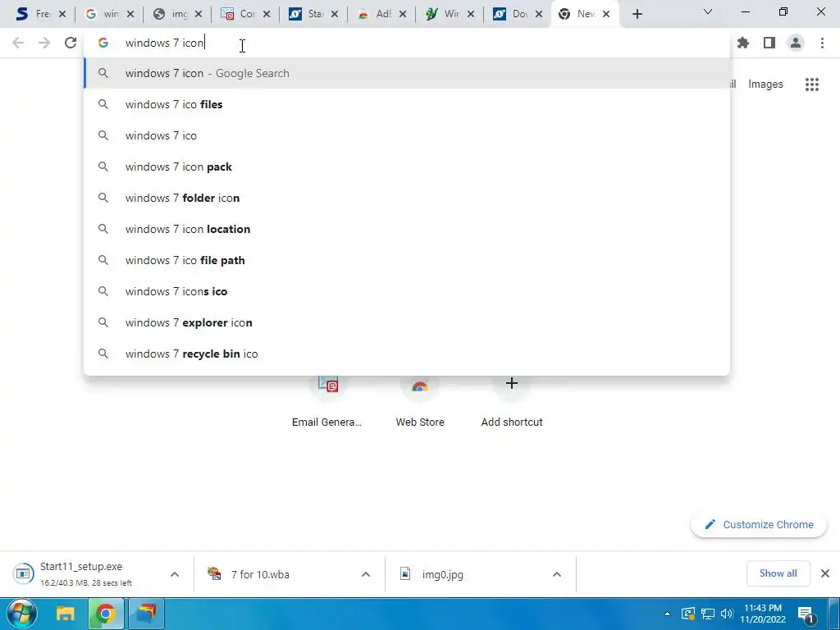Select 'windows 7 ico file path' suggestion
The height and width of the screenshot is (630, 840).
point(407,260)
